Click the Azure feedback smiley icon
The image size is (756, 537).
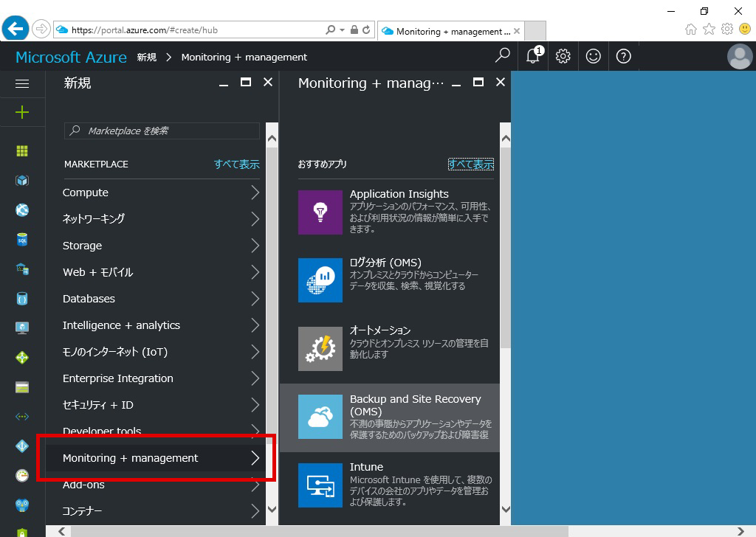tap(593, 56)
